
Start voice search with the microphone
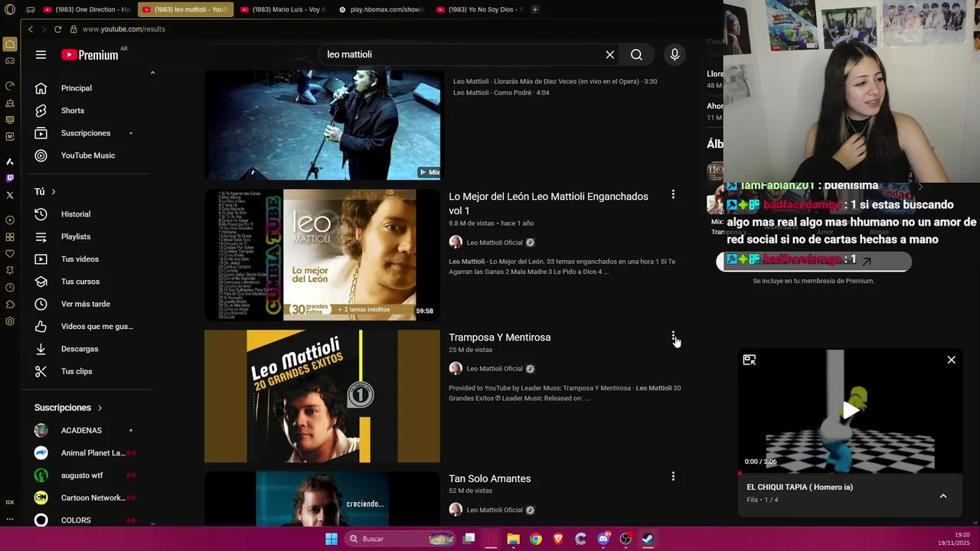[675, 54]
